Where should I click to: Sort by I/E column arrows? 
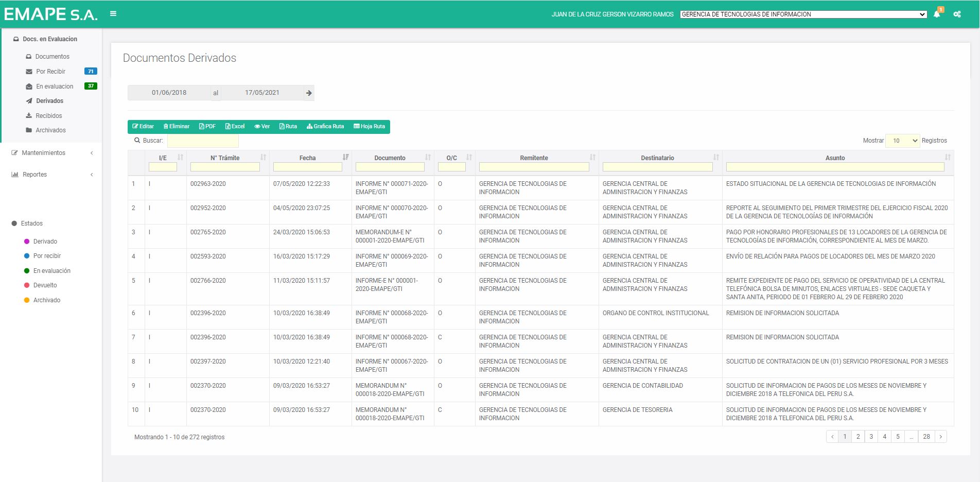pyautogui.click(x=180, y=157)
